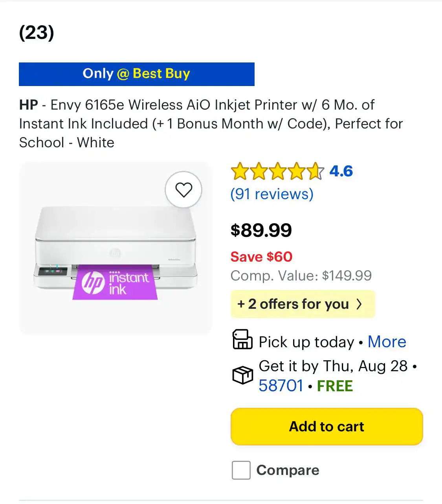Click the Only @ Best Buy banner
This screenshot has width=442, height=504.
point(136,74)
